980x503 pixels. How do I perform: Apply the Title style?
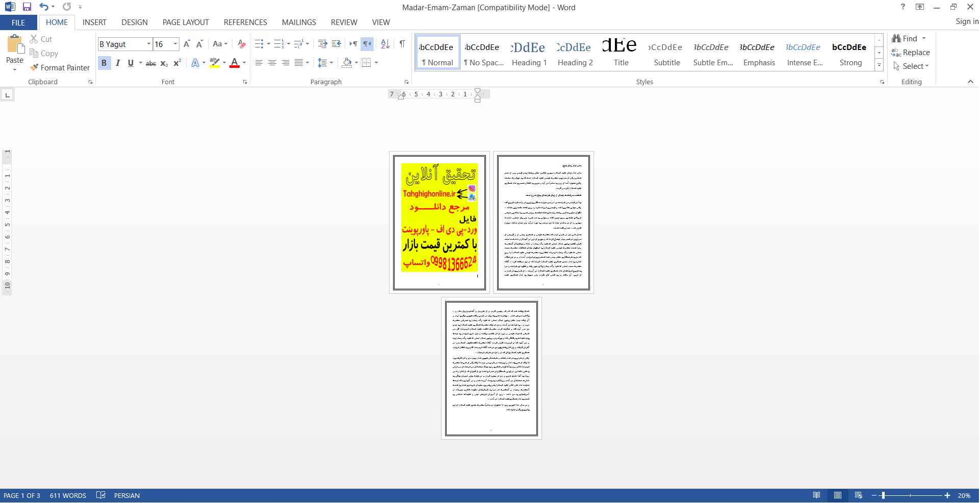pyautogui.click(x=621, y=53)
